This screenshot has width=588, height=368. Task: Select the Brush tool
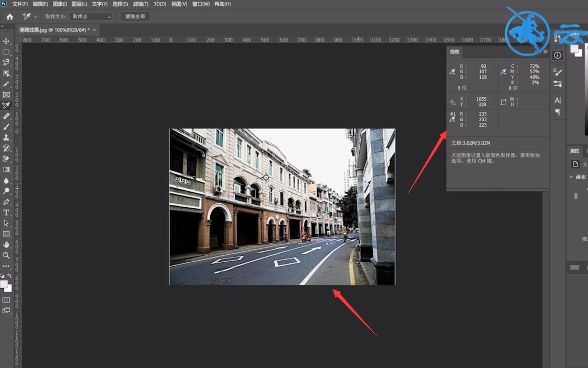pos(6,127)
